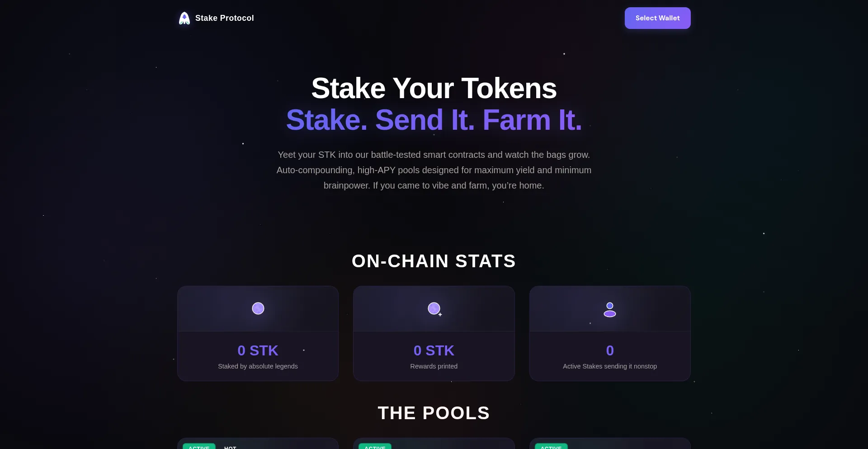Viewport: 868px width, 449px height.
Task: Click the 'Stake Your Tokens' headline
Action: [x=434, y=88]
